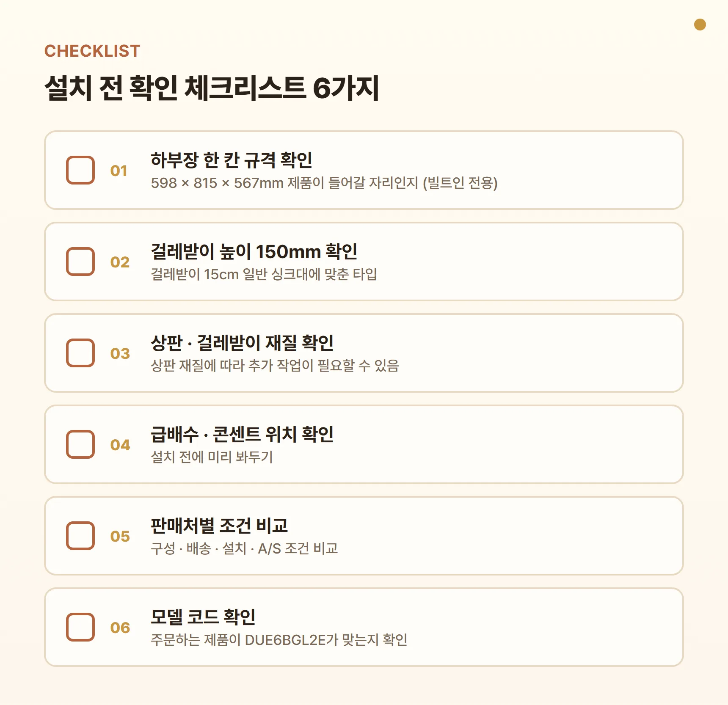Click the number 04 label

tap(120, 445)
